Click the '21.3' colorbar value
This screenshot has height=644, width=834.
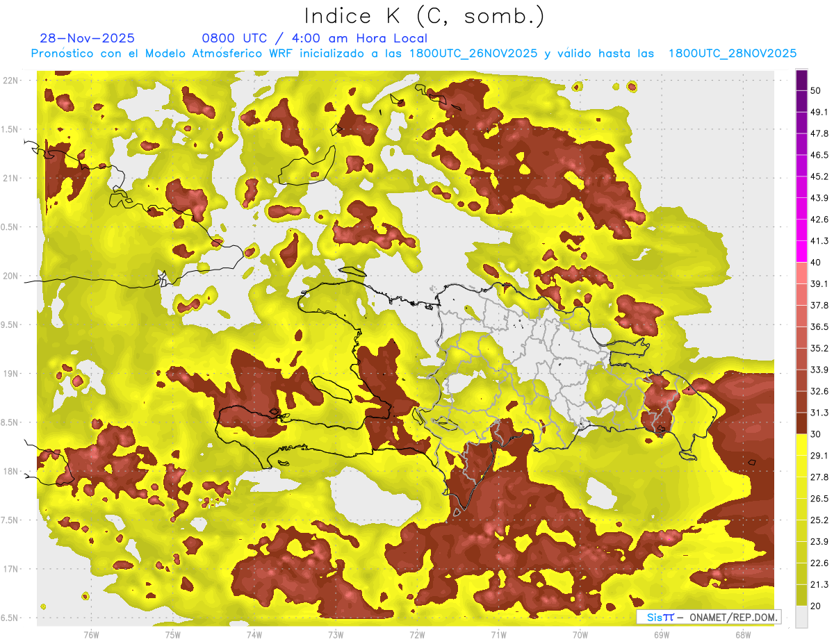click(x=820, y=585)
